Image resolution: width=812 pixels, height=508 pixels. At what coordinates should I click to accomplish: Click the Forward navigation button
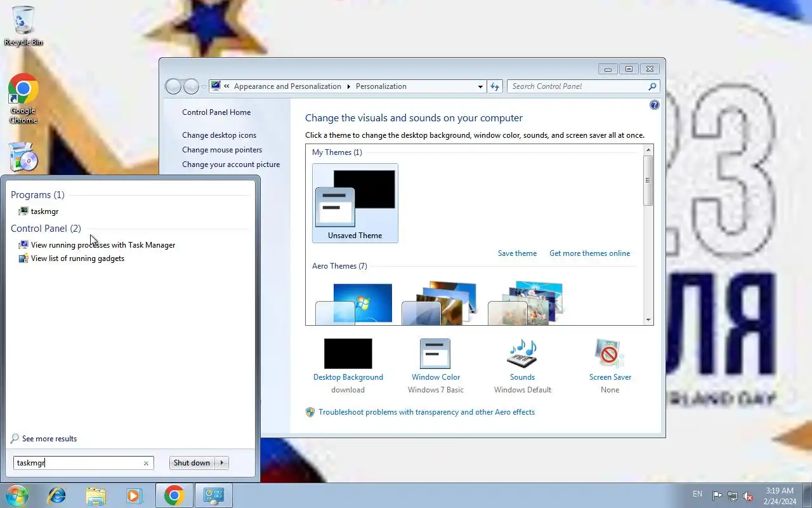tap(191, 86)
